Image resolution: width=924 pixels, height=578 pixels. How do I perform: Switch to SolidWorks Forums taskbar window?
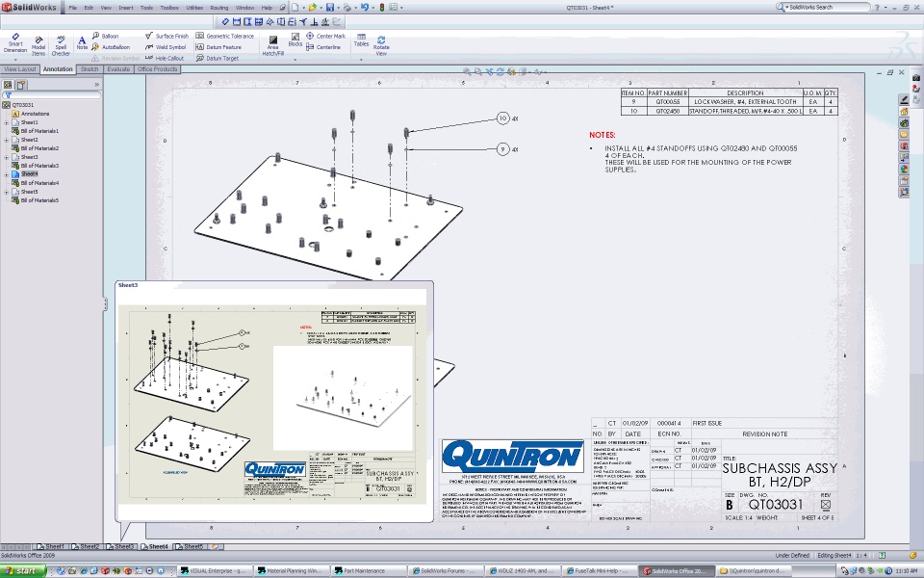point(446,571)
